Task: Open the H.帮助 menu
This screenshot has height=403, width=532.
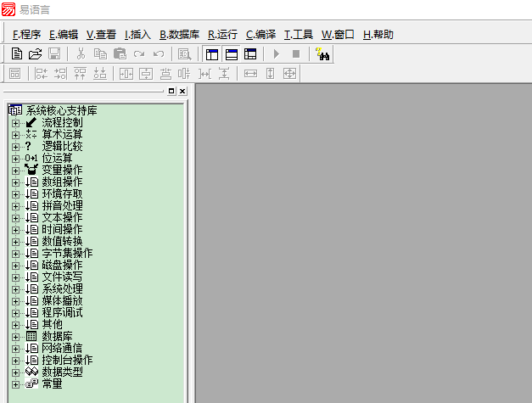Action: pyautogui.click(x=378, y=35)
